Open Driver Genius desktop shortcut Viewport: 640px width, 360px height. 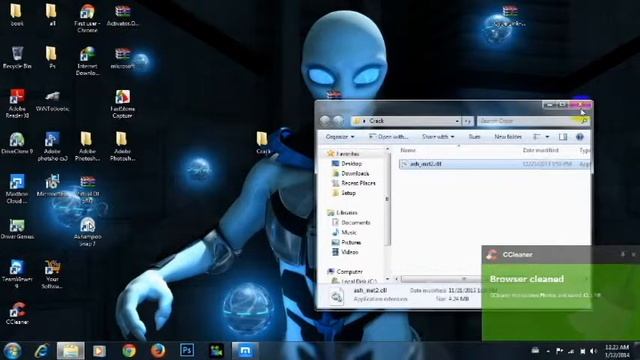click(x=17, y=229)
